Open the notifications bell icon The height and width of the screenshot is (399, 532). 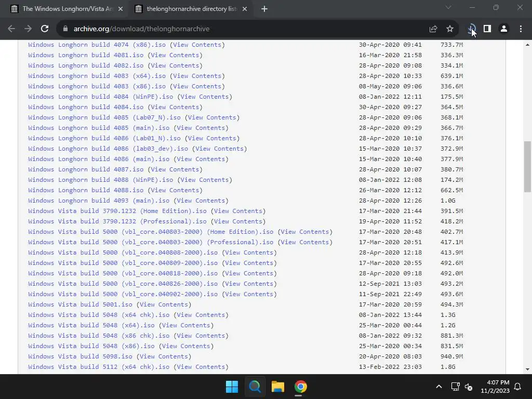coord(517,387)
